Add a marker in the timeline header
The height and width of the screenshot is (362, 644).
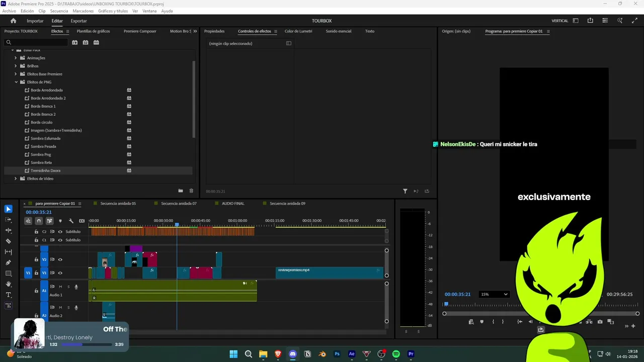pos(60,221)
